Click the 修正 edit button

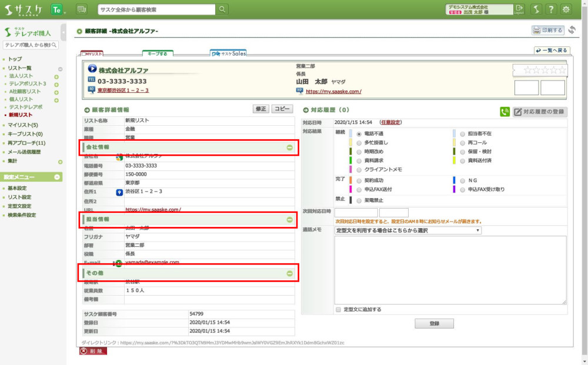260,109
